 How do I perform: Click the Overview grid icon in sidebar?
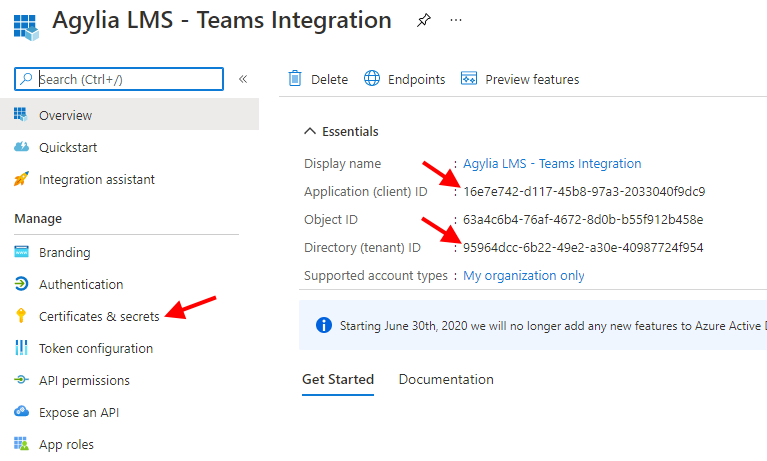coord(21,115)
